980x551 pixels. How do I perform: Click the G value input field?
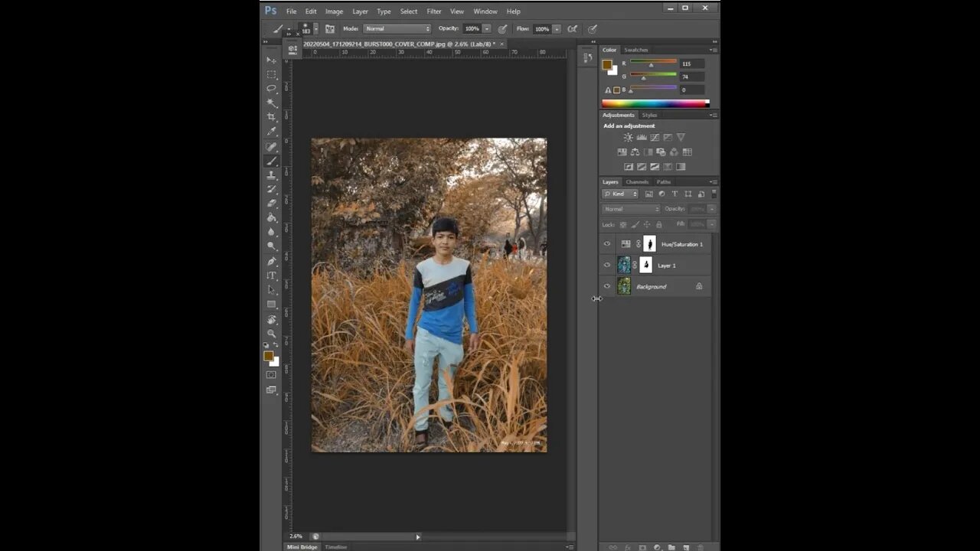click(692, 77)
